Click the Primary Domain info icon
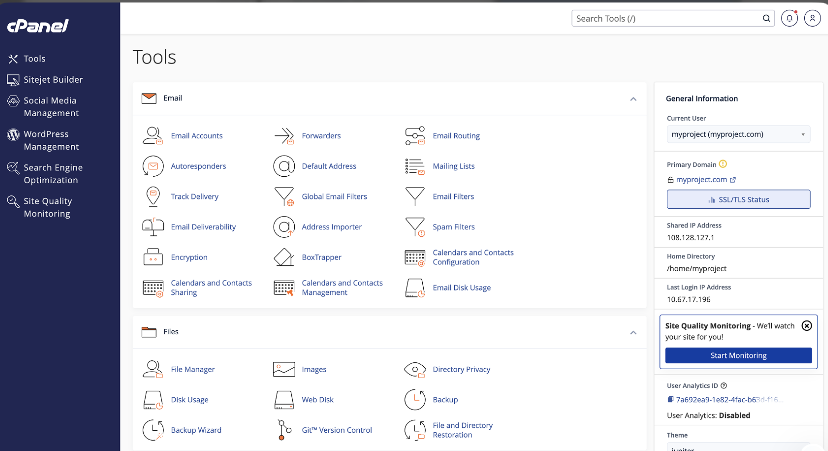 pyautogui.click(x=723, y=164)
